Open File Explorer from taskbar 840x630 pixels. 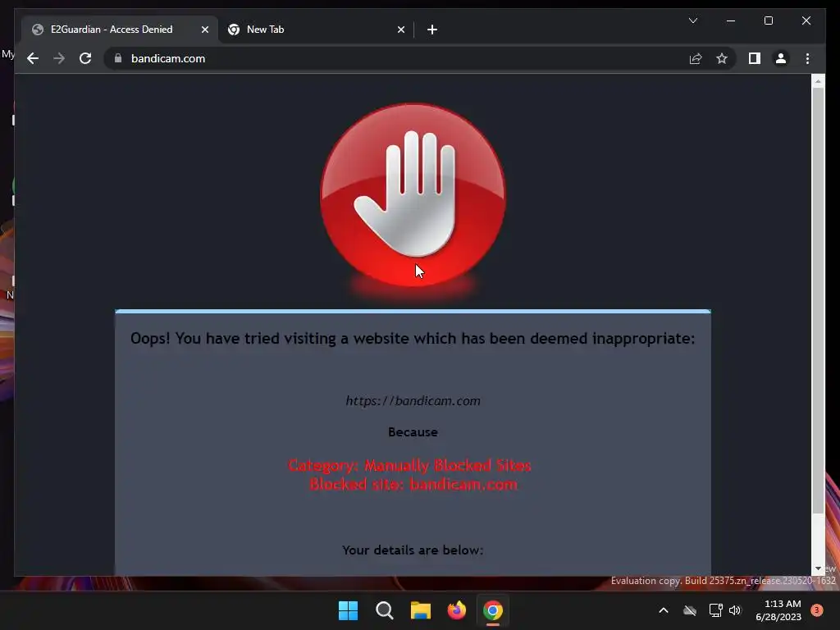[x=421, y=610]
